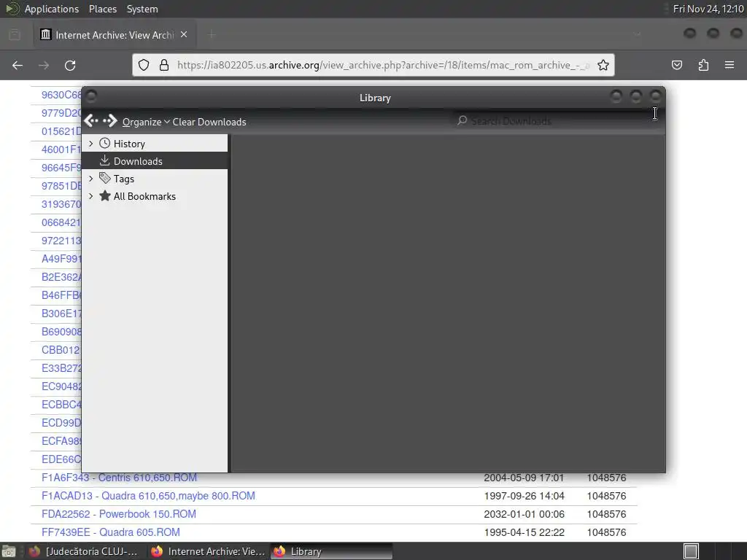Open F1ACAD13 Quadra 610,650 ROM link
Image resolution: width=747 pixels, height=560 pixels.
148,496
